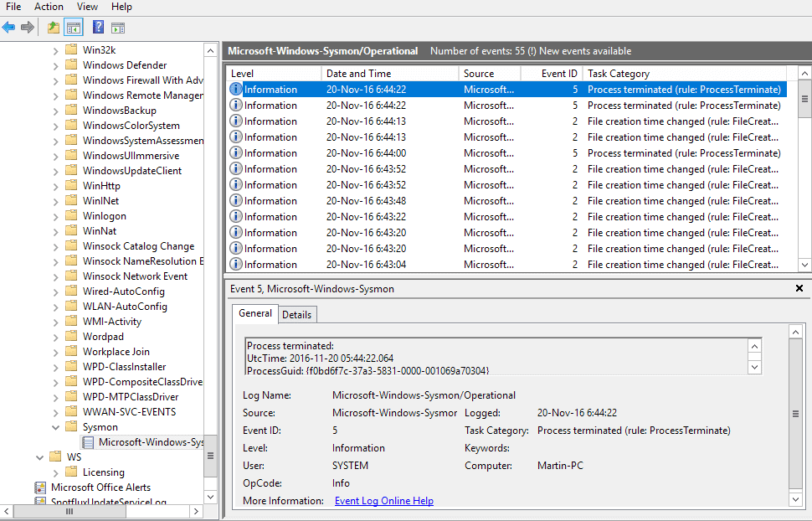Open Help via the question mark icon
This screenshot has height=521, width=812.
click(99, 28)
